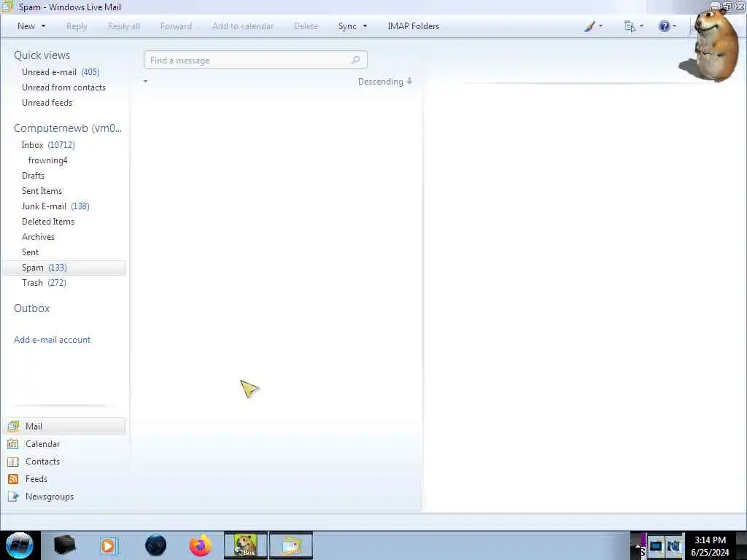This screenshot has height=560, width=747.
Task: Open the black box taskbar icon
Action: coord(65,545)
